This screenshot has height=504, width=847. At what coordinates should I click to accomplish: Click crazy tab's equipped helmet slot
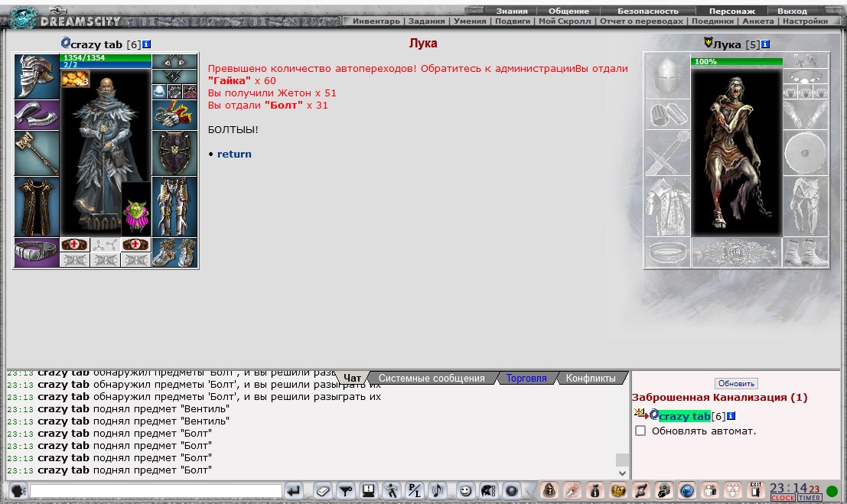coord(37,76)
